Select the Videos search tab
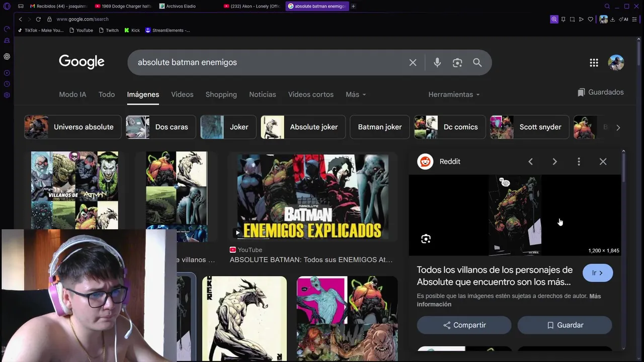Viewport: 644px width, 362px height. [x=182, y=95]
